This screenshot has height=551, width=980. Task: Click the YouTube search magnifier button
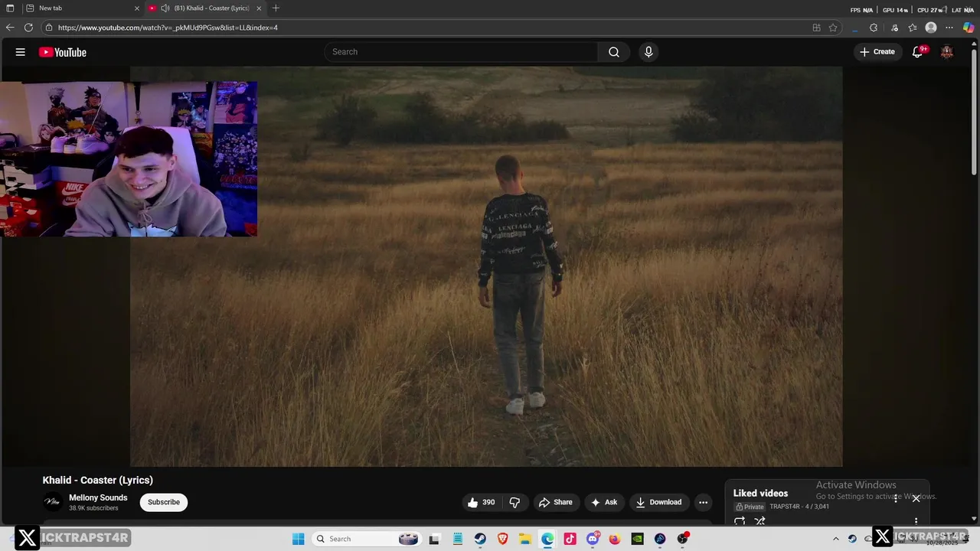[614, 52]
